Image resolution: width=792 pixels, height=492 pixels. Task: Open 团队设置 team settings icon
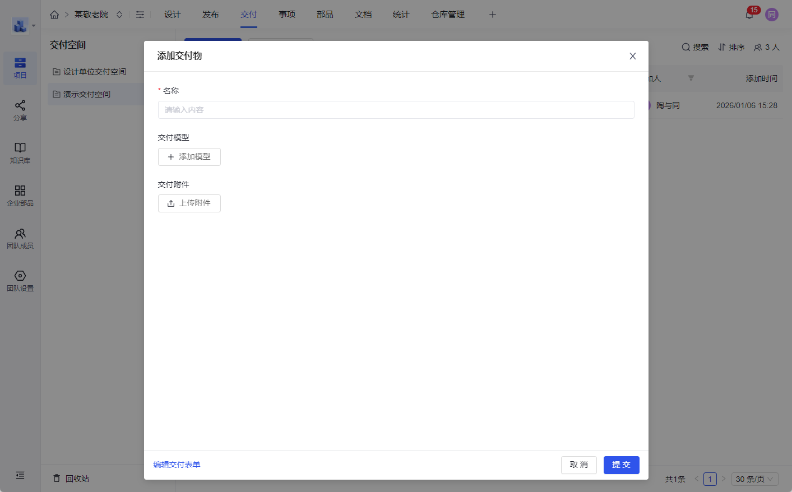[20, 281]
